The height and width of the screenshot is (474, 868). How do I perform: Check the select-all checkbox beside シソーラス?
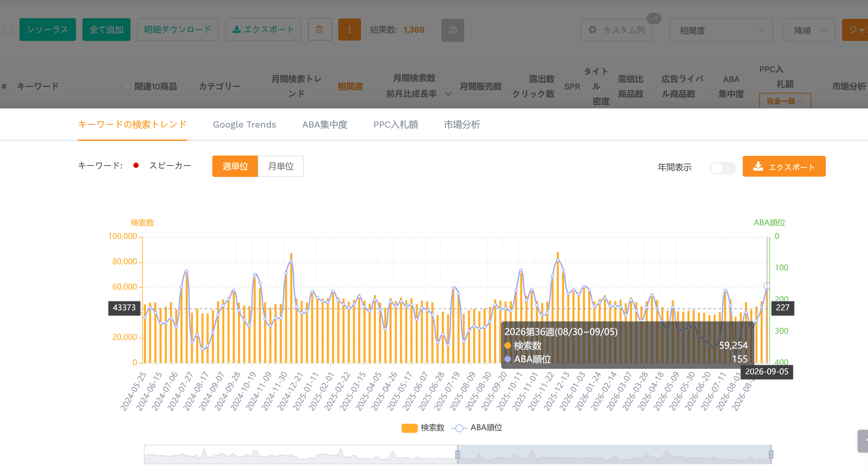coord(8,30)
